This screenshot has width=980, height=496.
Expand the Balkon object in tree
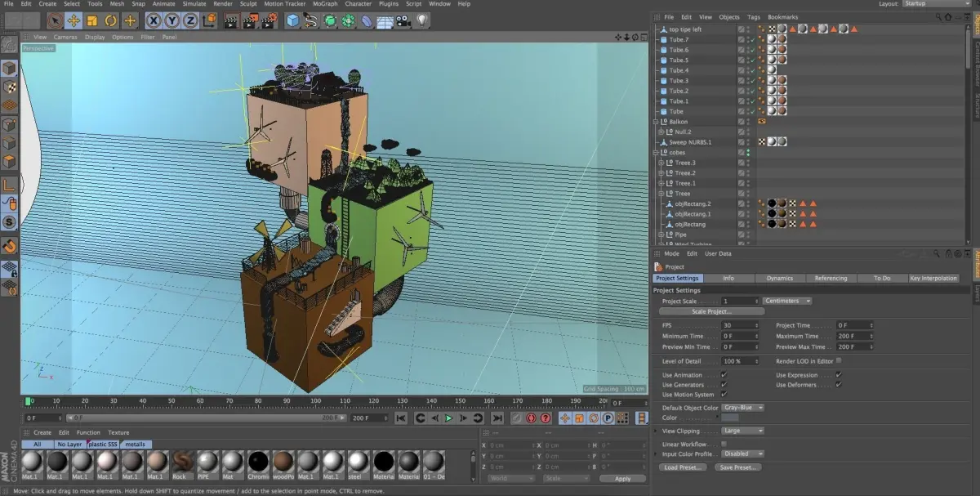[x=656, y=122]
